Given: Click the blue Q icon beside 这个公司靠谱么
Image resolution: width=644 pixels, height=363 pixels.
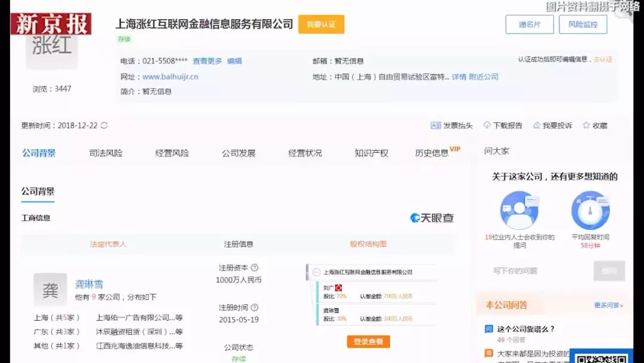Looking at the screenshot, I should tap(489, 329).
